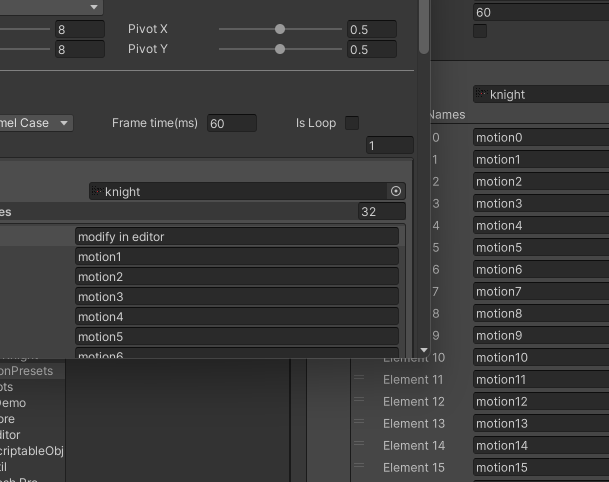Select the Element 13 label
This screenshot has width=609, height=482.
point(414,423)
